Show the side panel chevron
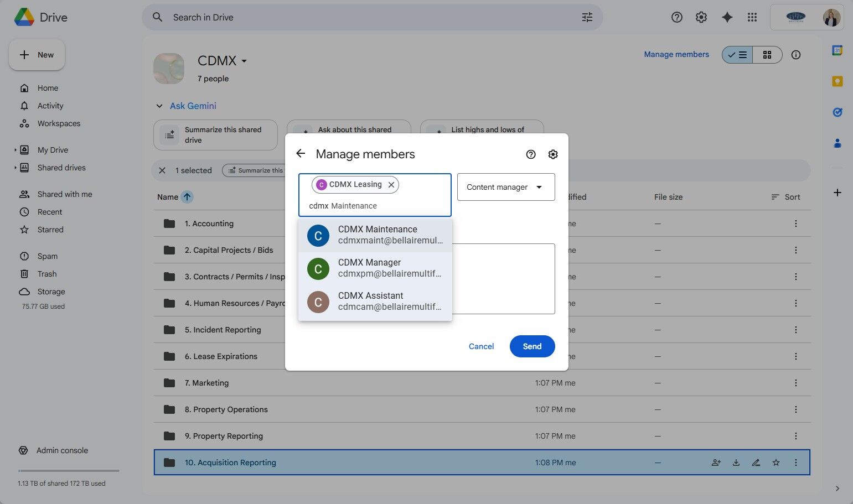The image size is (853, 504). pyautogui.click(x=838, y=489)
